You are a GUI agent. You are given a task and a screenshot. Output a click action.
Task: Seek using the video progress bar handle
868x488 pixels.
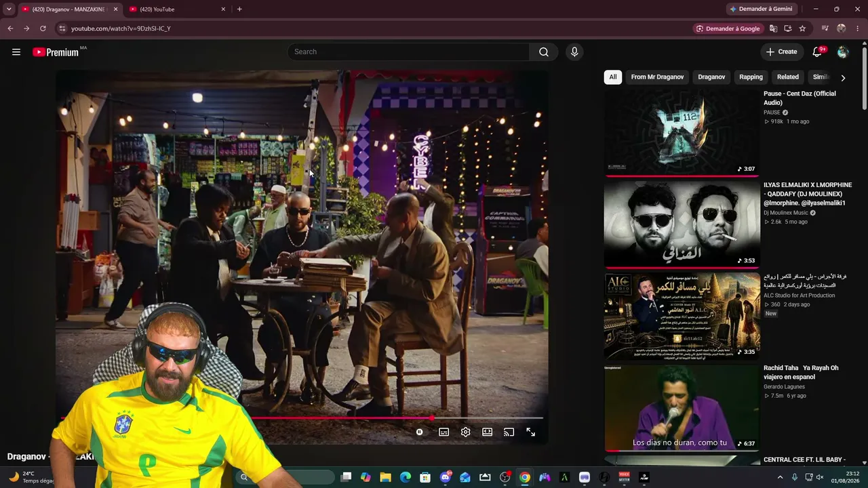pyautogui.click(x=433, y=418)
